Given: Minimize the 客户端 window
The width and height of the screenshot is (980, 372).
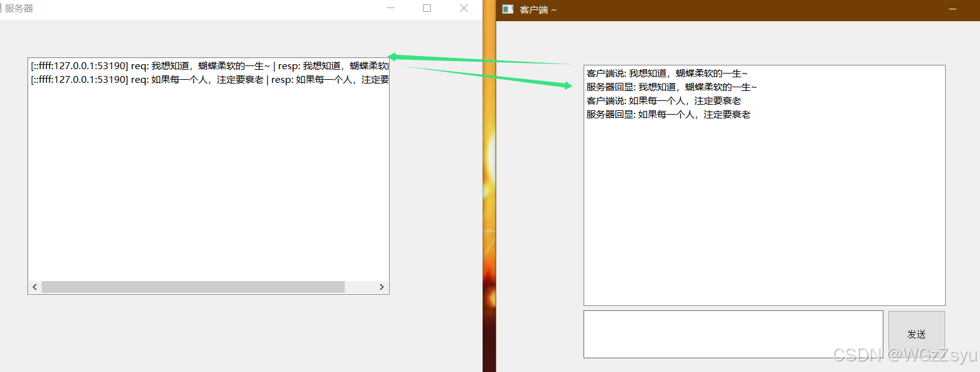Looking at the screenshot, I should (x=953, y=9).
